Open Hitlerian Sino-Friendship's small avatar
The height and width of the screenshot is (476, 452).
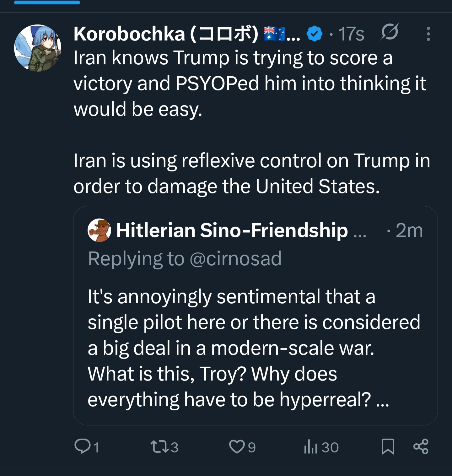(x=99, y=230)
